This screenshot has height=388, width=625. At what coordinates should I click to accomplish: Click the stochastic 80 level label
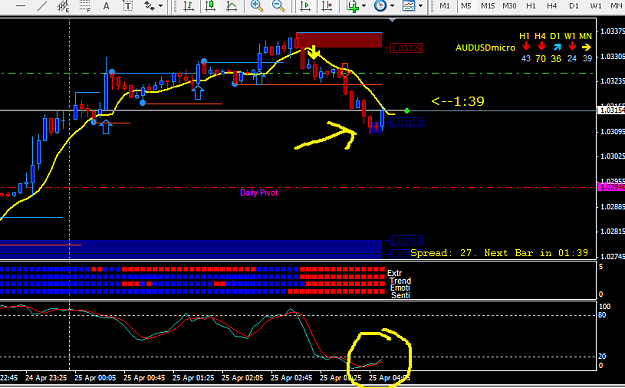coord(602,315)
